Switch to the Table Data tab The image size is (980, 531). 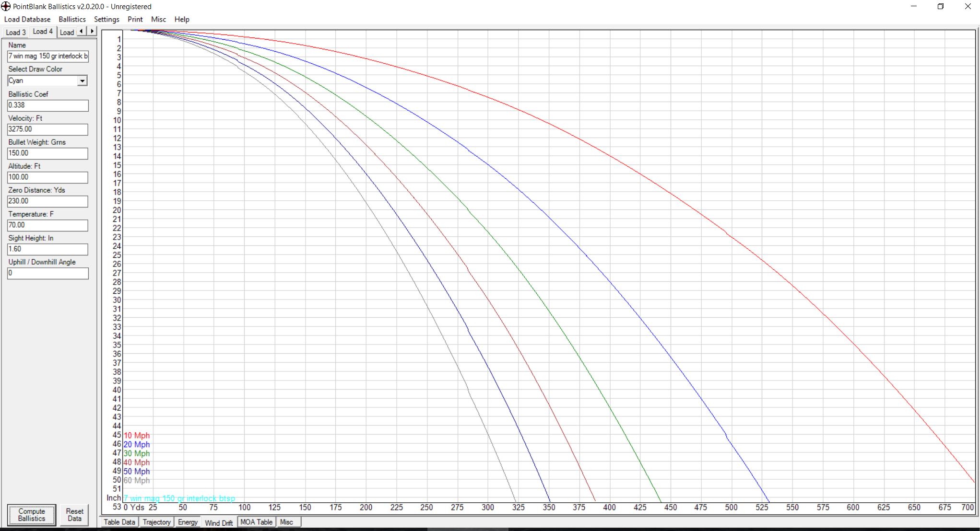click(119, 522)
